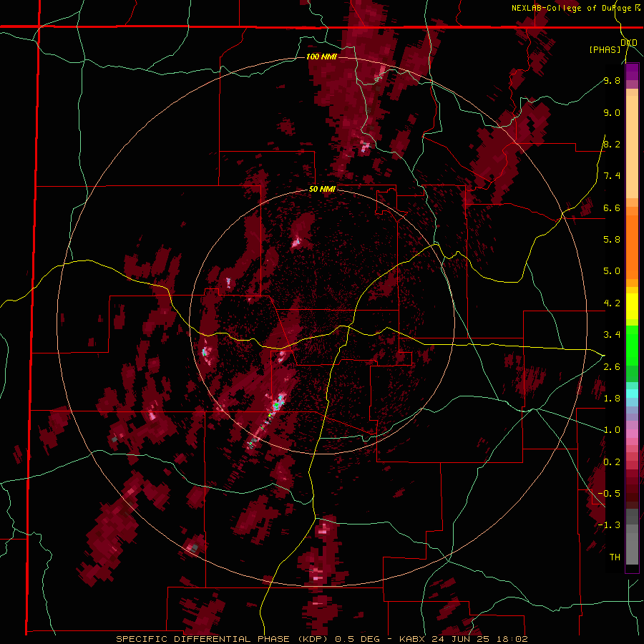Click the bright green segment of the color bar
This screenshot has height=644, width=644.
pos(632,345)
